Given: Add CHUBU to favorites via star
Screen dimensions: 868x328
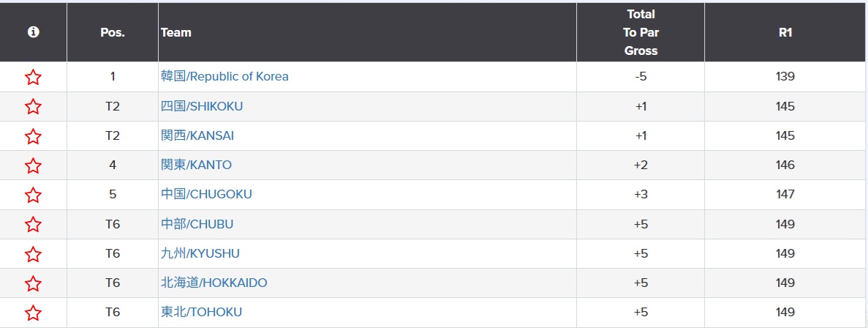Looking at the screenshot, I should tap(33, 225).
